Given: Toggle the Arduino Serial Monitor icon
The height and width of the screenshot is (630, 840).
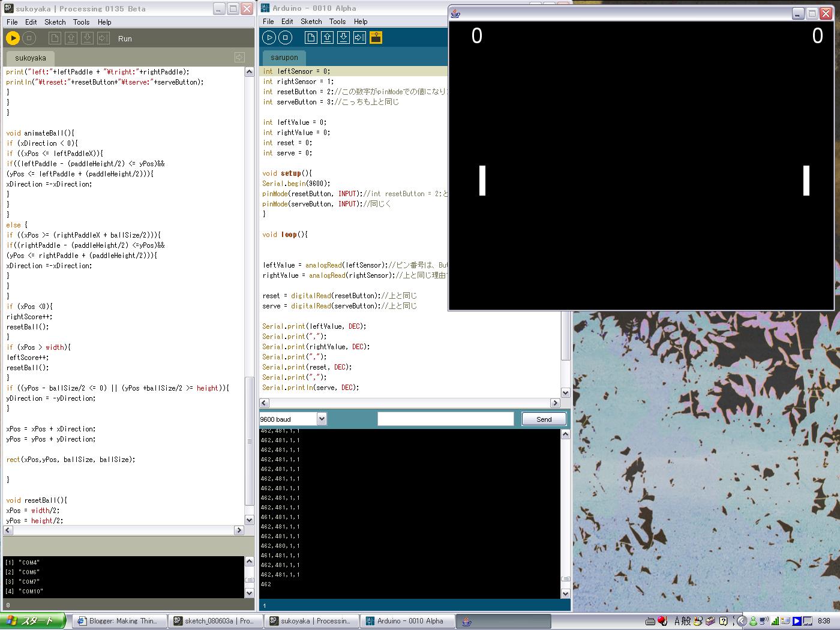Looking at the screenshot, I should (x=376, y=38).
